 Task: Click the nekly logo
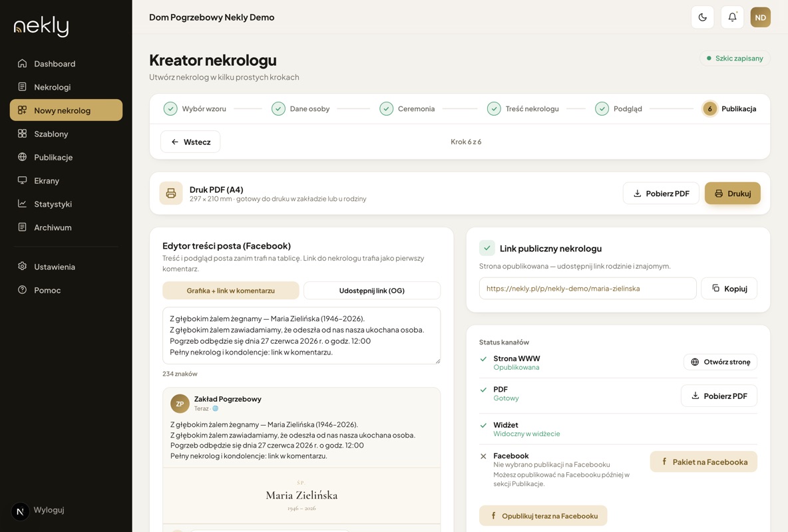pos(41,27)
